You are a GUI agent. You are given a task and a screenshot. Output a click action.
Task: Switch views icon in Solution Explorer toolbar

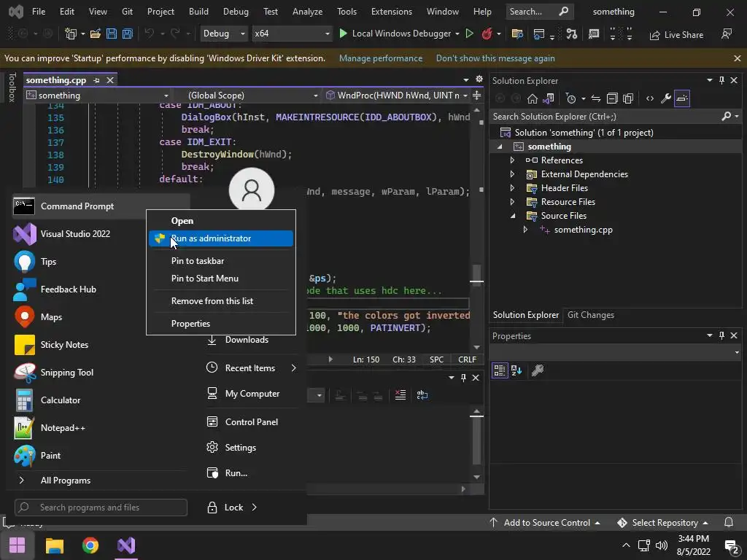point(549,98)
